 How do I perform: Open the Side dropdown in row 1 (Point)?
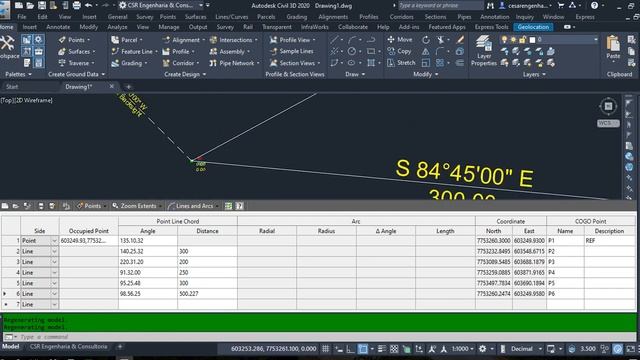(54, 241)
